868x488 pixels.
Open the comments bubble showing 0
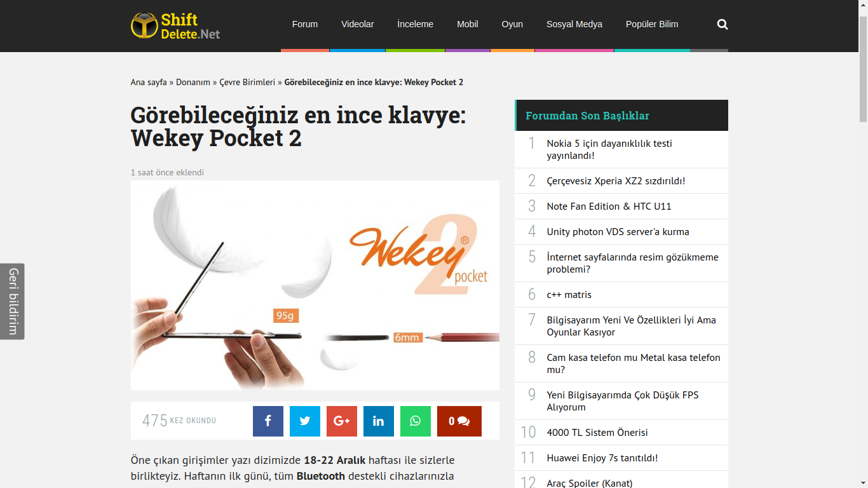[x=459, y=421]
